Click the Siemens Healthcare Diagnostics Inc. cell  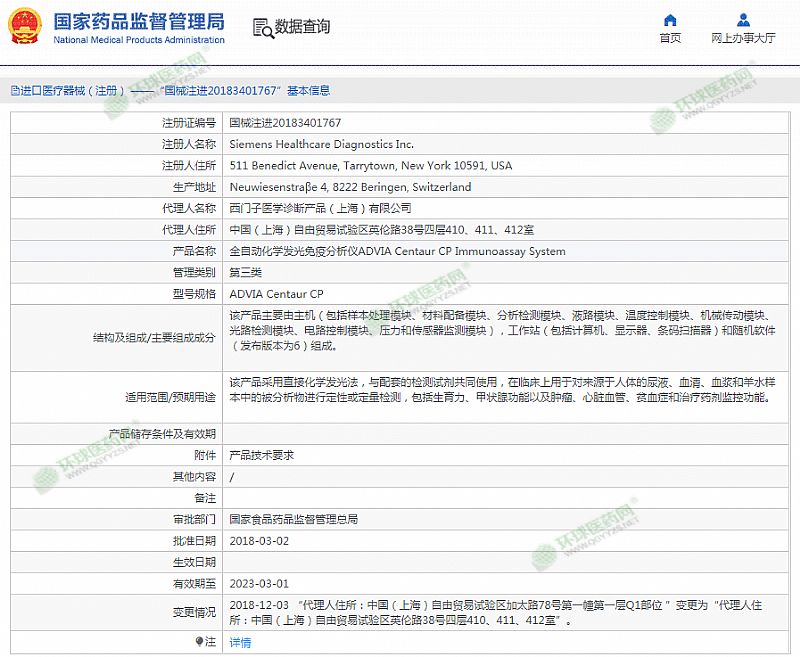coord(321,144)
